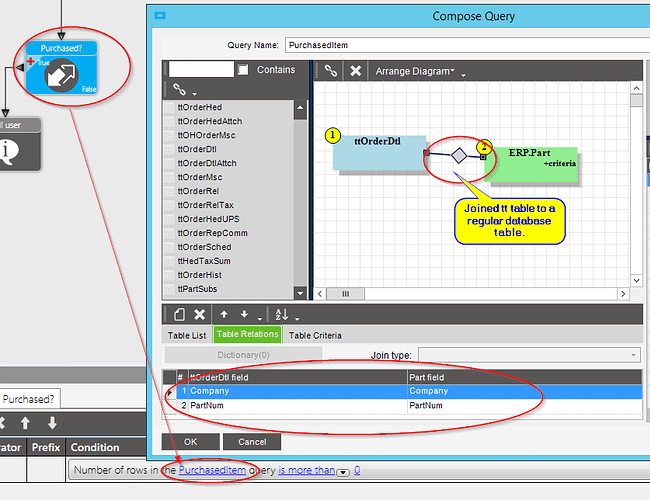Open the is more than operator dropdown arrow
Image resolution: width=650 pixels, height=500 pixels.
coord(343,472)
